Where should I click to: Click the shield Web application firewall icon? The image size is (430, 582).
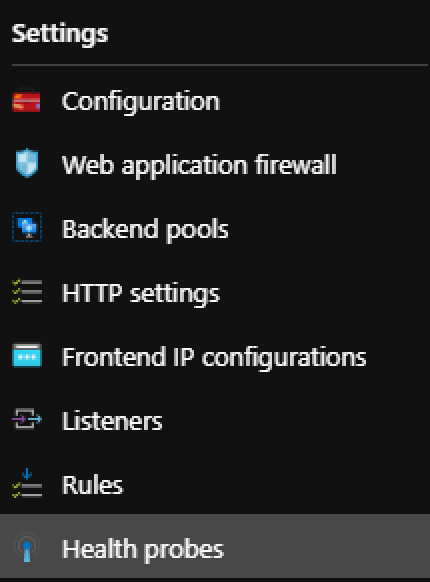coord(27,163)
